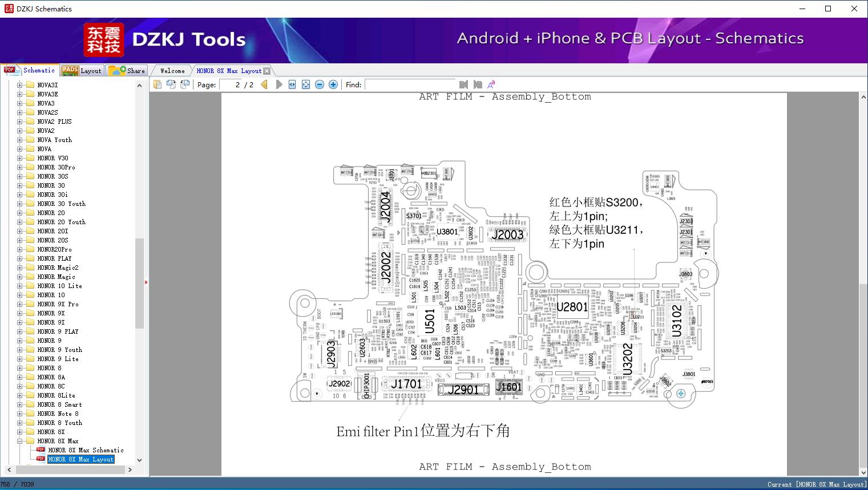Viewport: 868px width, 490px height.
Task: Toggle match case search option
Action: [491, 84]
